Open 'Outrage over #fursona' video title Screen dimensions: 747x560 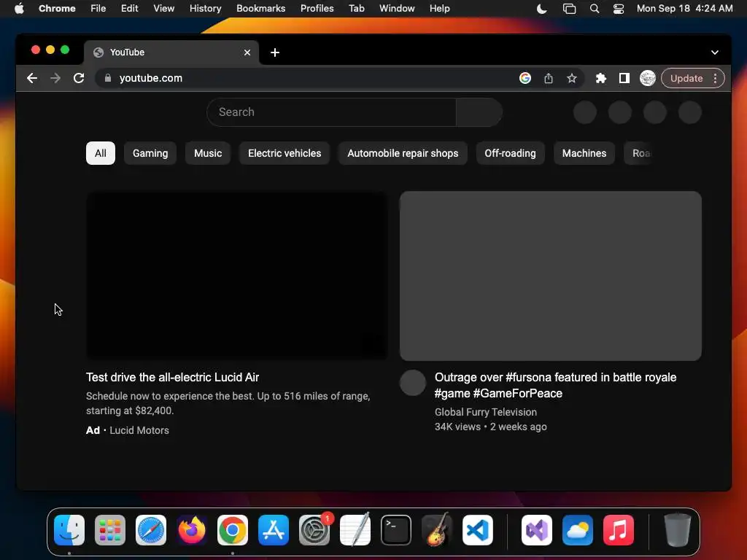555,385
